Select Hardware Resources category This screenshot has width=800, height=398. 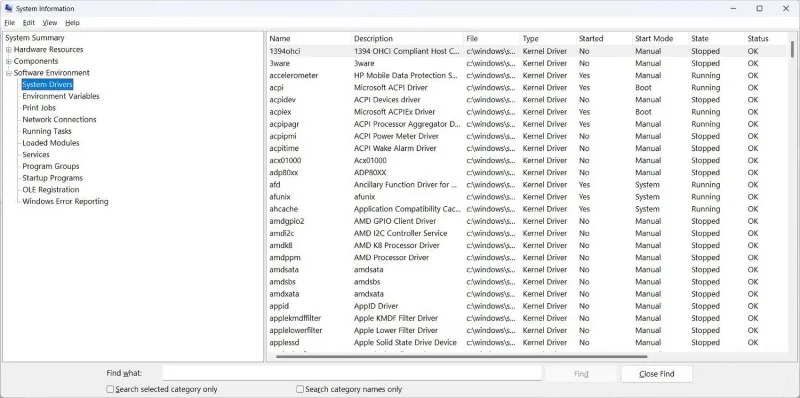[x=48, y=49]
